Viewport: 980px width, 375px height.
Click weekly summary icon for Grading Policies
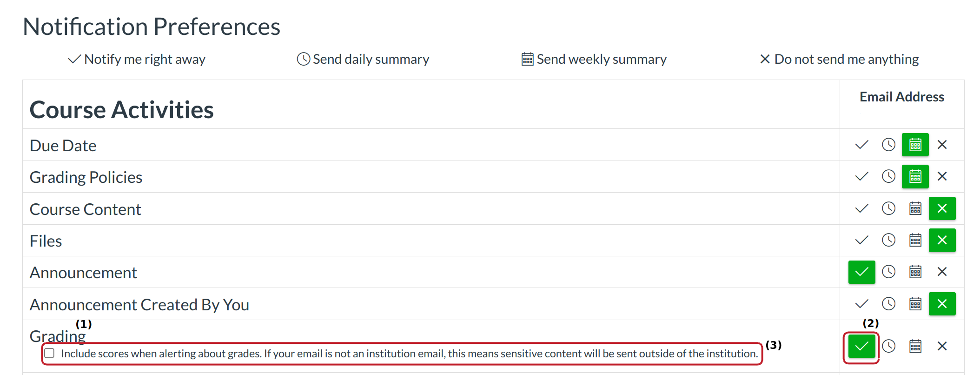coord(915,176)
